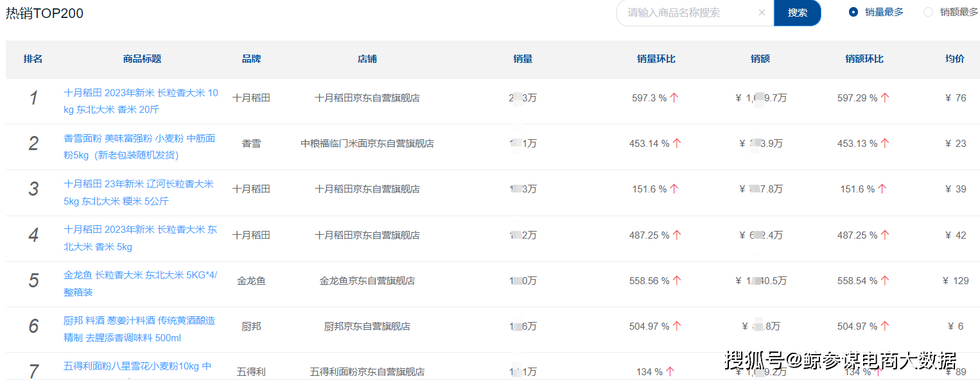Click the up arrow beside 597.3 % sales growth
Image resolution: width=980 pixels, height=381 pixels.
pos(674,98)
